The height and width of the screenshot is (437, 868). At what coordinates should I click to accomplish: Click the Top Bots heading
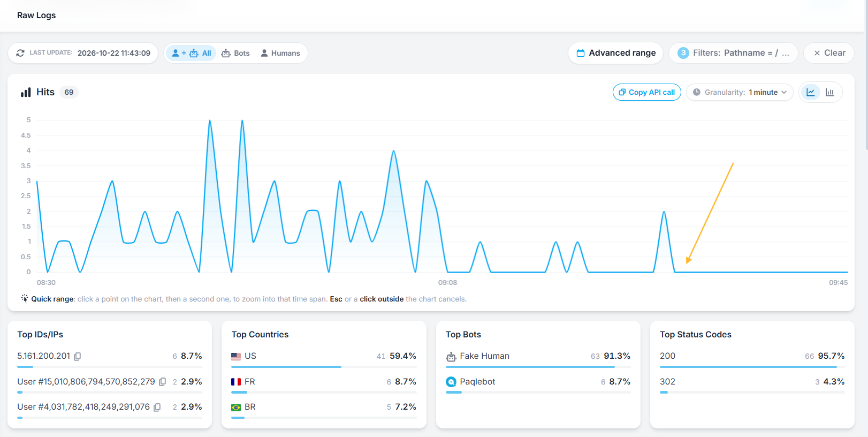[x=463, y=334]
